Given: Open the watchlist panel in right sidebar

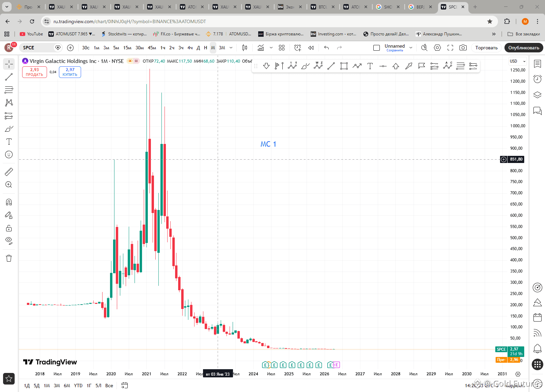Looking at the screenshot, I should tap(538, 64).
